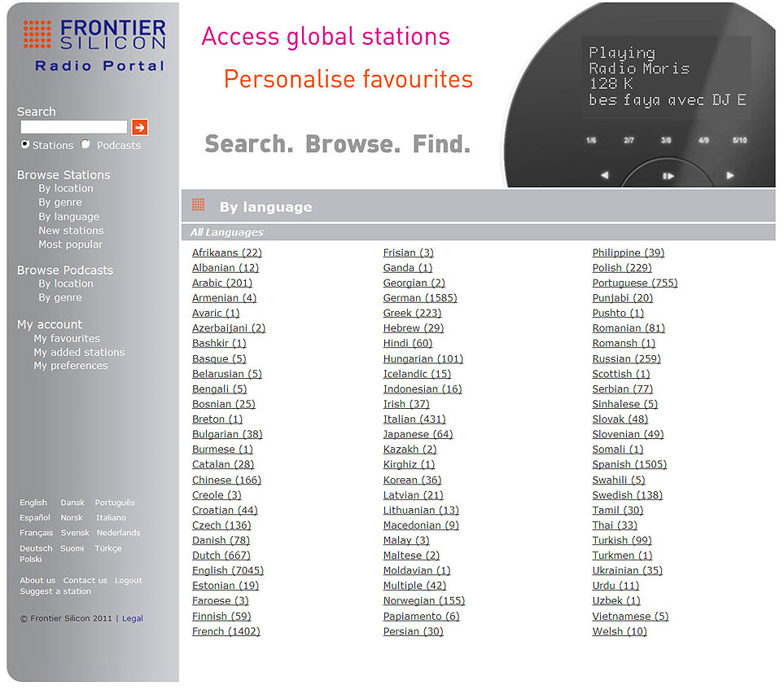
Task: Open the German (1585) stations link
Action: click(x=420, y=298)
